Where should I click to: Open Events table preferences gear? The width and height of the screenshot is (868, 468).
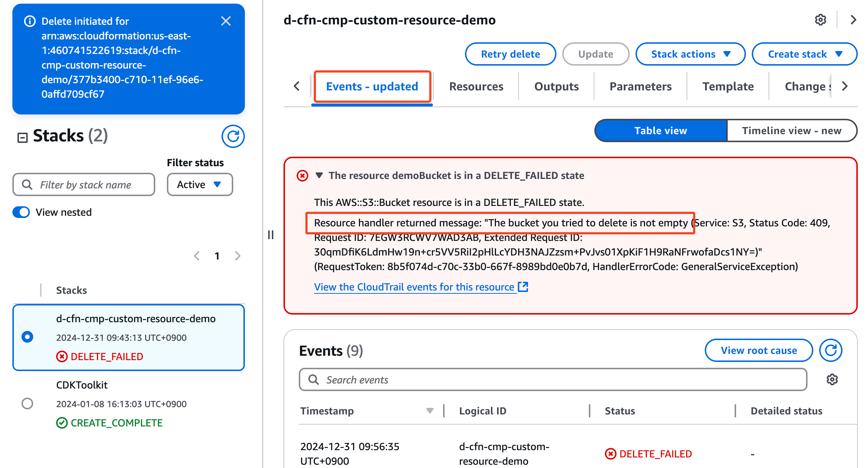click(832, 379)
